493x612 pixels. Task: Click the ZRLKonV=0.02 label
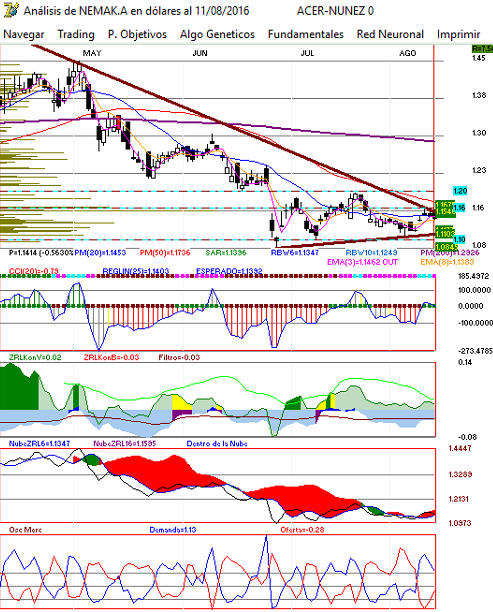click(x=35, y=357)
